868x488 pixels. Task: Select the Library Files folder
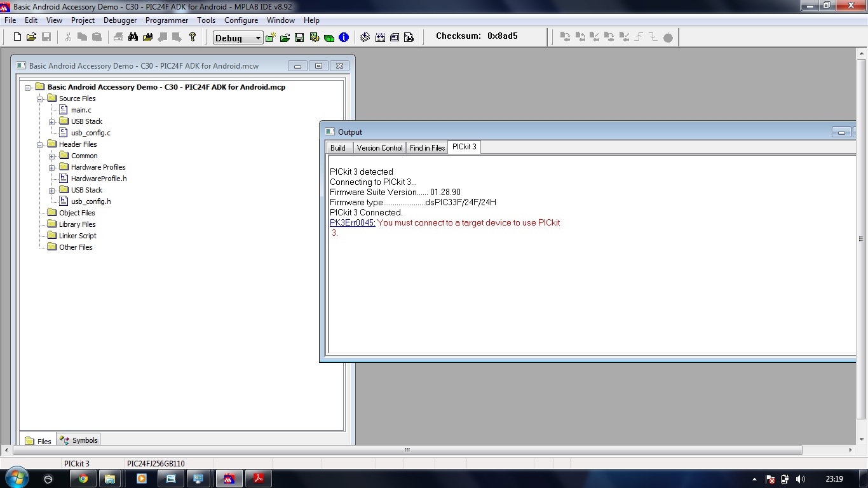[77, 225]
